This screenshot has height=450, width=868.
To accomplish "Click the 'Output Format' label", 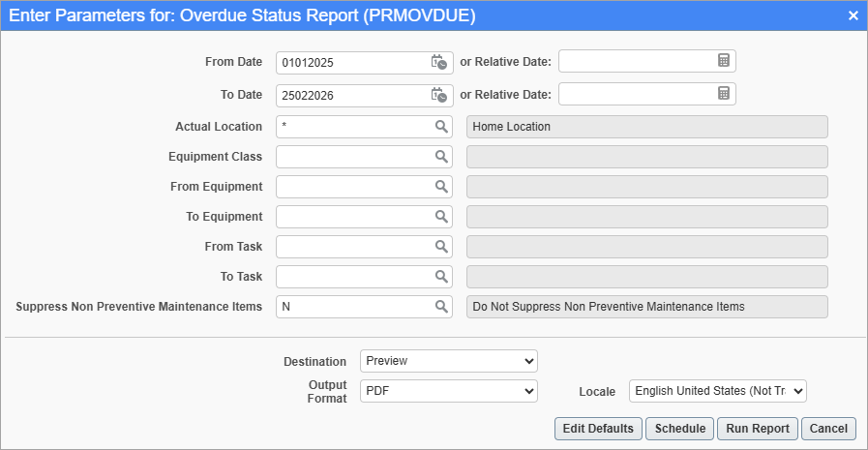I will pos(327,391).
